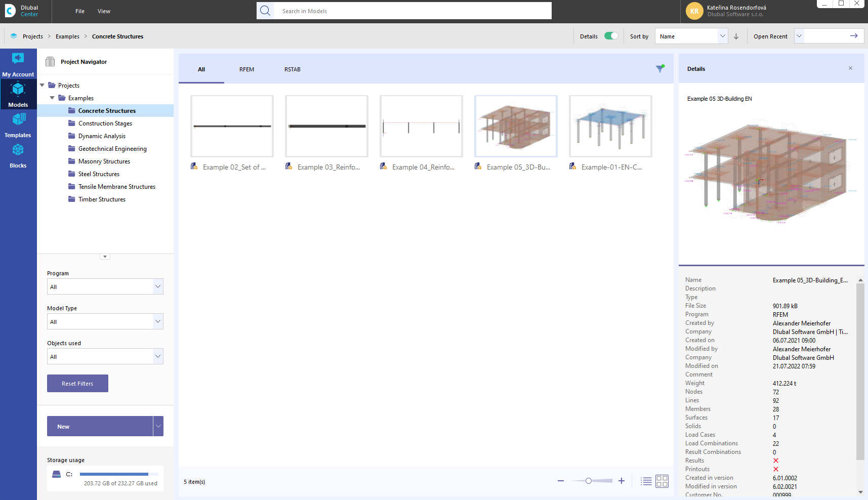The height and width of the screenshot is (500, 868).
Task: Click the KR user avatar
Action: tap(694, 11)
